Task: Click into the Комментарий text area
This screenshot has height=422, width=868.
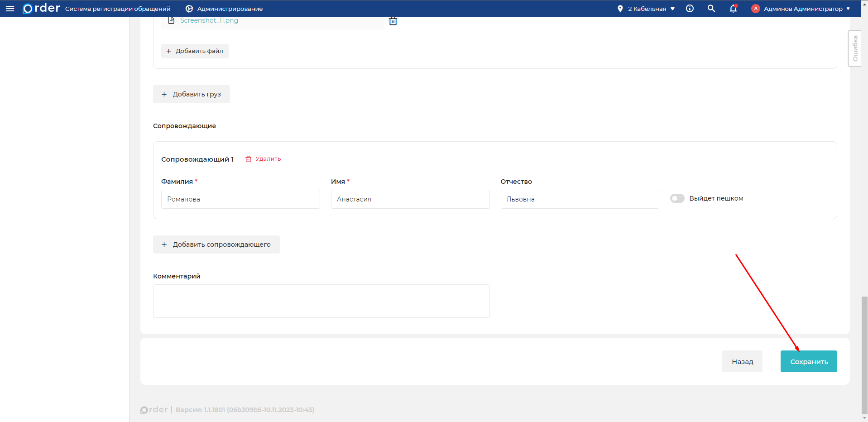Action: coord(321,301)
